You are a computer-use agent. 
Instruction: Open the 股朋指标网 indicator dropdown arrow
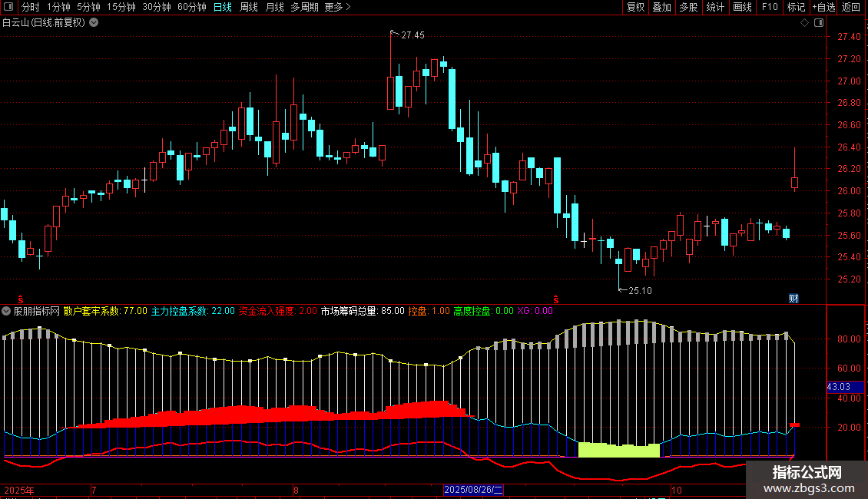pos(6,311)
